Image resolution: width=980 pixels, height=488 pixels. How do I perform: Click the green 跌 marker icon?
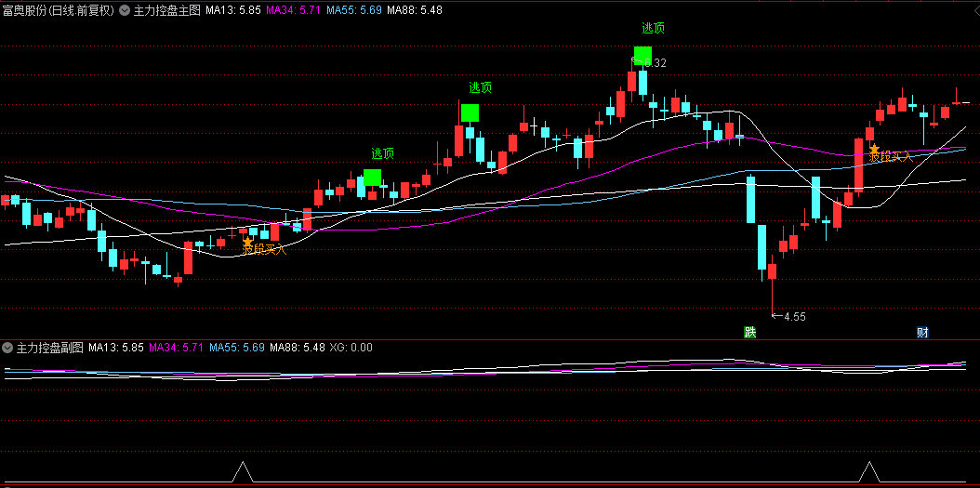[750, 333]
